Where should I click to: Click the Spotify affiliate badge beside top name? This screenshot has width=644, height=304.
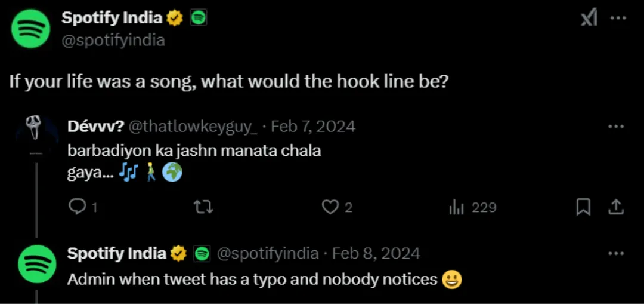(199, 18)
